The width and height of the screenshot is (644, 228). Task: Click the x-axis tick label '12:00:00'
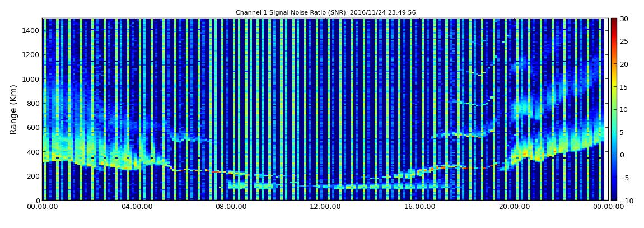coord(325,207)
